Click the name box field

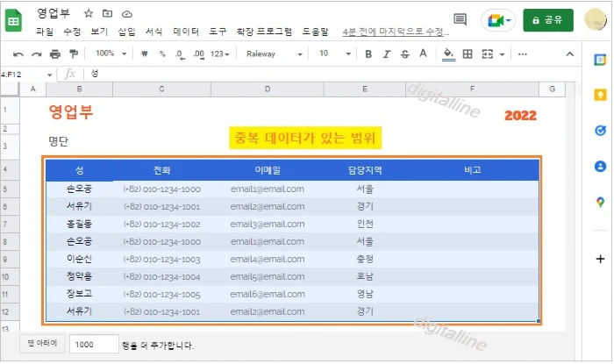coord(24,75)
